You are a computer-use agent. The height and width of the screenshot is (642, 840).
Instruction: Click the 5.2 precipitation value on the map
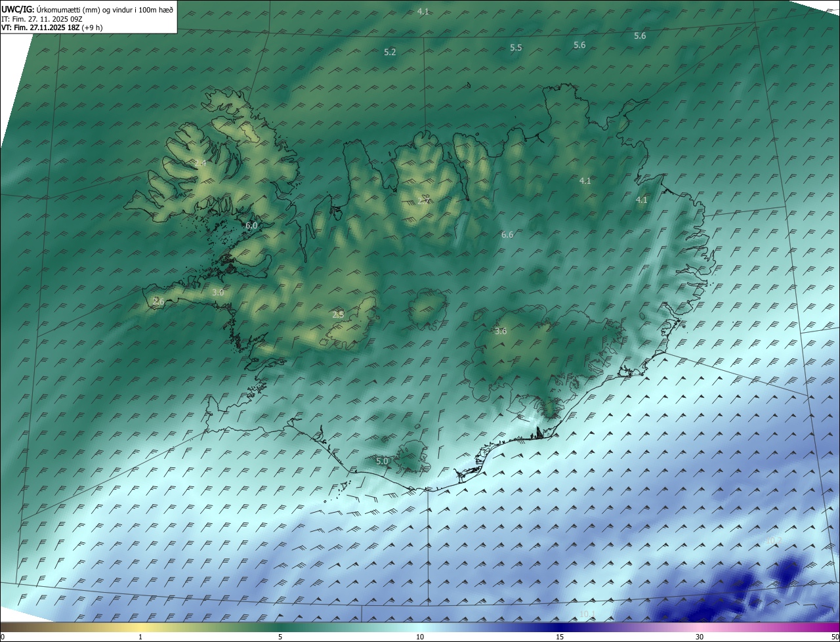pos(390,52)
